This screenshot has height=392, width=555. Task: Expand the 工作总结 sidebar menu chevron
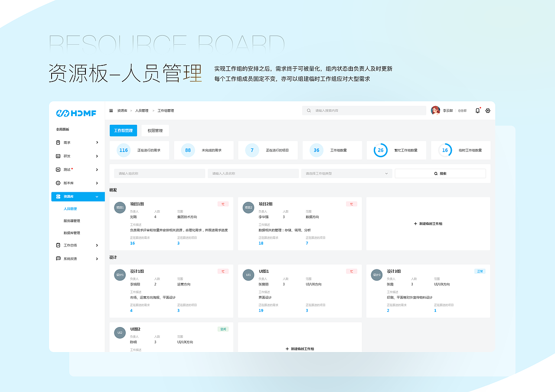pos(97,245)
